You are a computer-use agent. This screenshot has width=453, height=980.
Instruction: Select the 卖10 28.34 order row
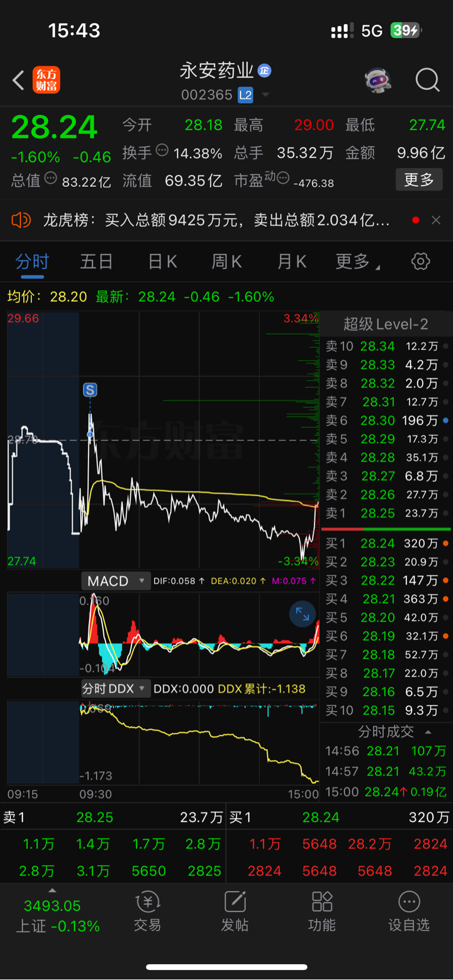point(386,347)
